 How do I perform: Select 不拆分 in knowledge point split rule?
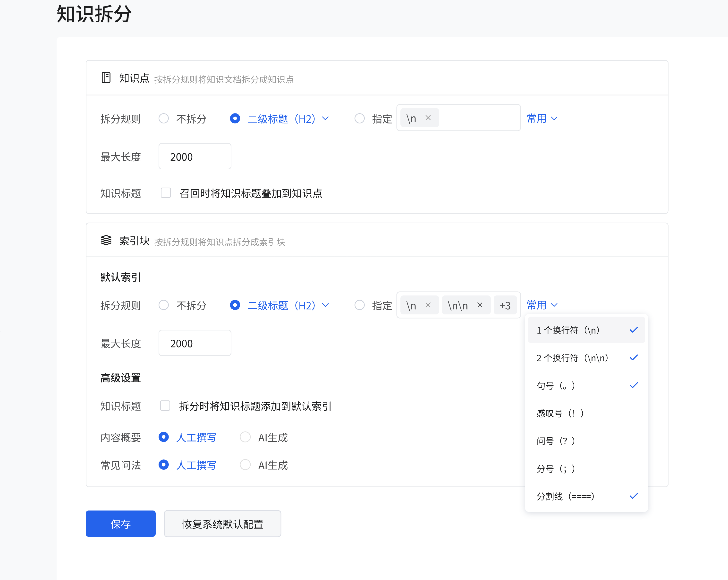point(164,119)
